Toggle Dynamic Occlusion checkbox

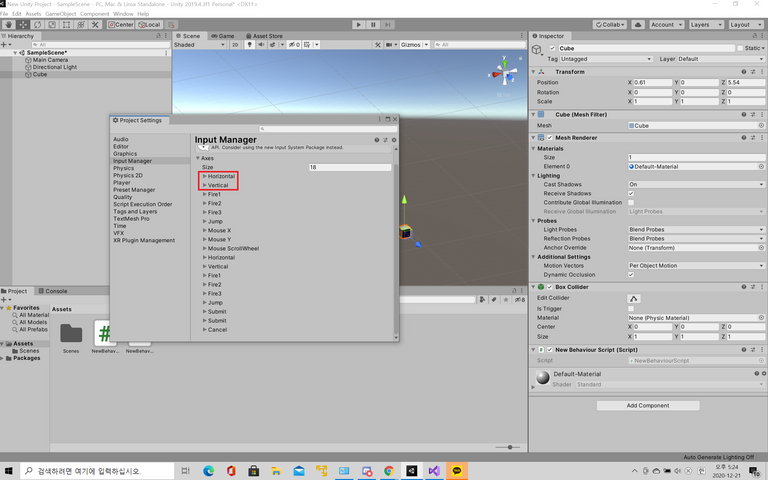point(631,275)
